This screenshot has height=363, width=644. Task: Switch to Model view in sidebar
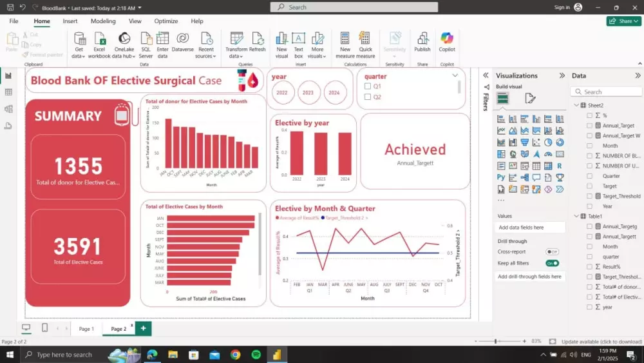(8, 109)
